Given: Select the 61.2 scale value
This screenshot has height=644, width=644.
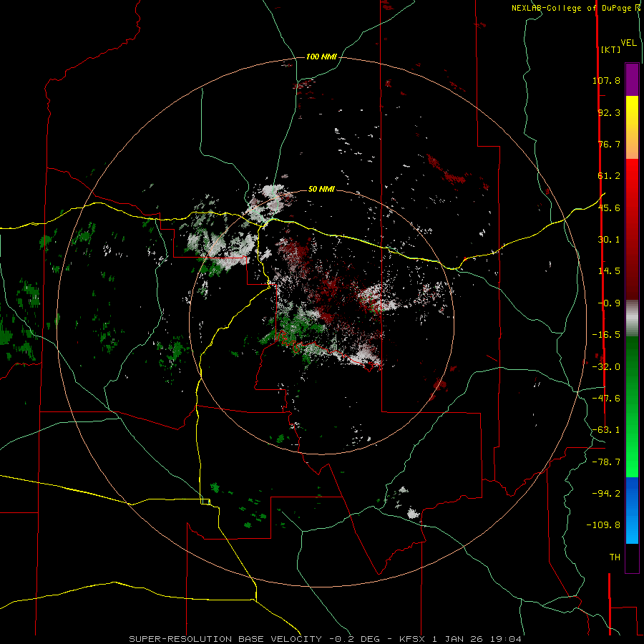Looking at the screenshot, I should pyautogui.click(x=609, y=176).
